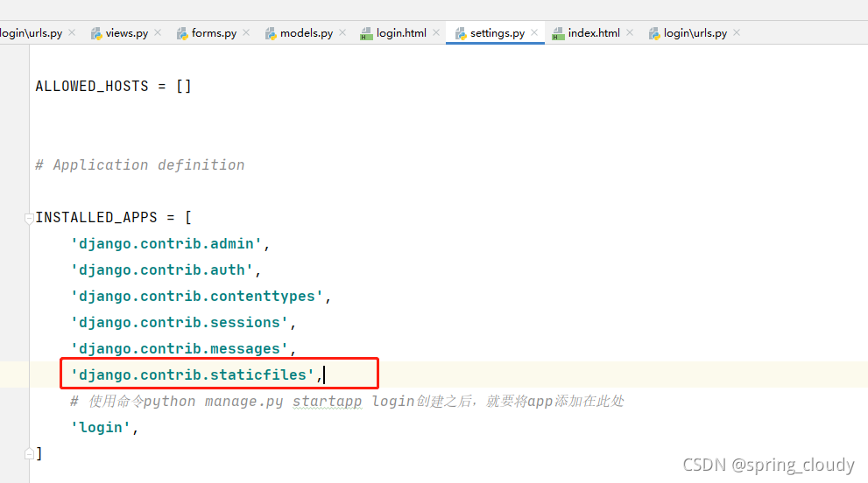Screen dimensions: 868x483
Task: Click the closing bracket fold marker
Action: point(29,453)
